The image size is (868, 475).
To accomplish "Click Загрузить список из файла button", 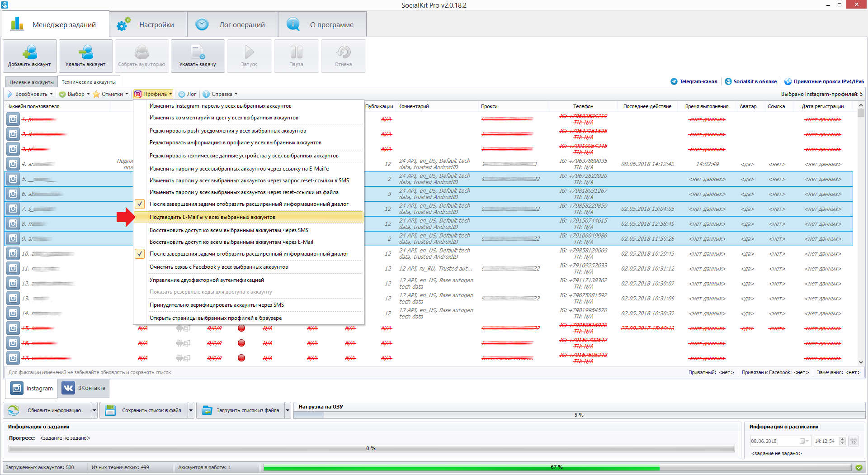I will 241,410.
